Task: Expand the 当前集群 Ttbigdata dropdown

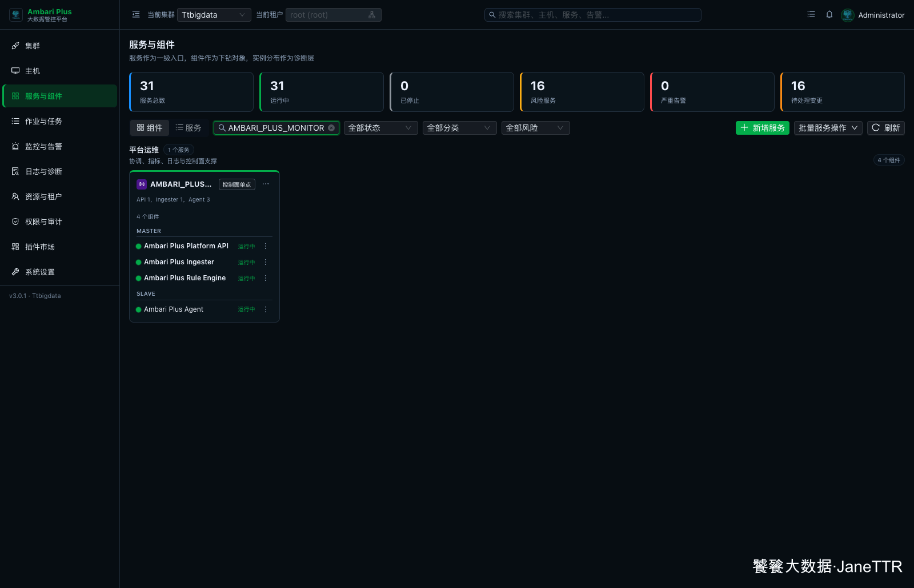Action: pyautogui.click(x=214, y=15)
